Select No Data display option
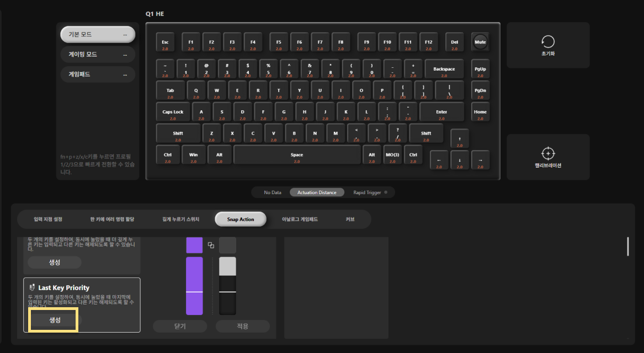 click(273, 192)
